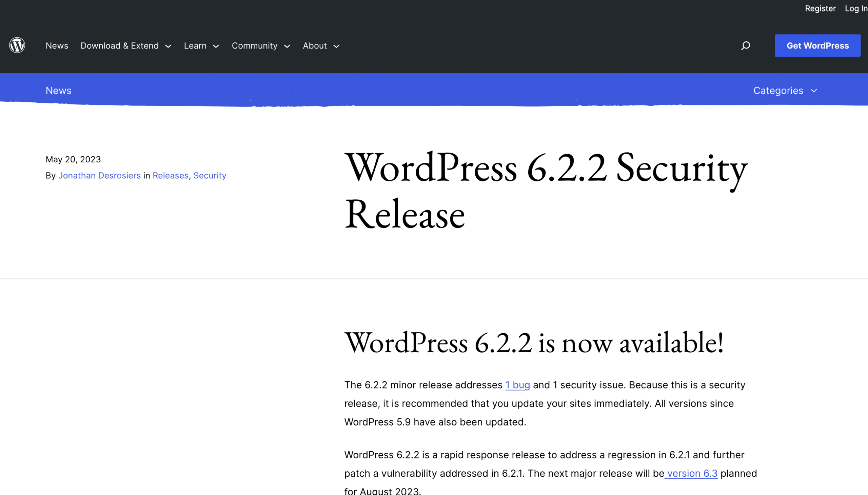868x495 pixels.
Task: Expand the Learn menu
Action: pos(201,45)
